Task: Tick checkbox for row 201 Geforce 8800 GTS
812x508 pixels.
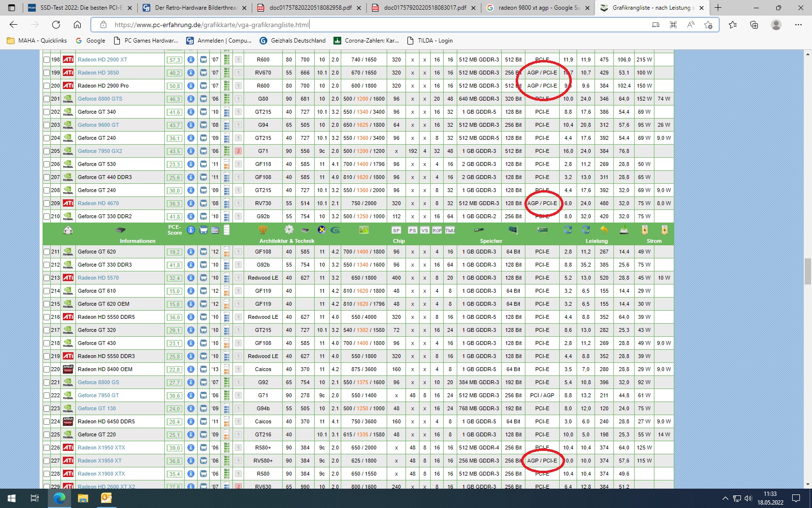Action: [x=46, y=99]
